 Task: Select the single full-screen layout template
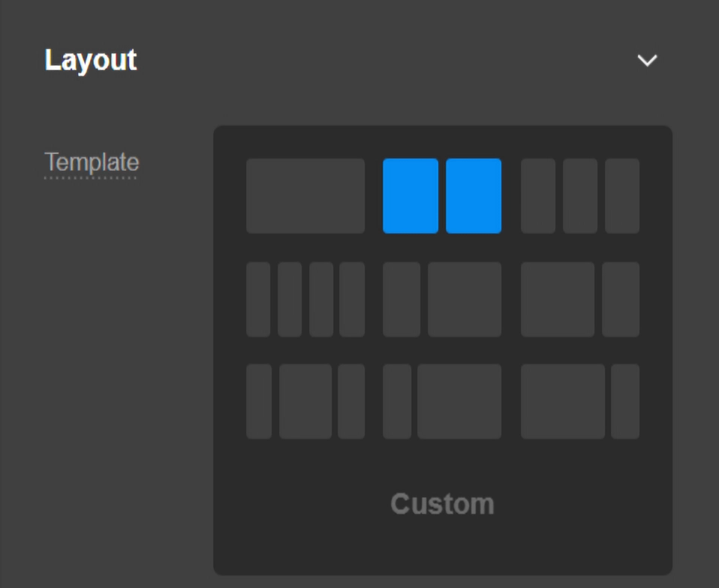coord(305,195)
